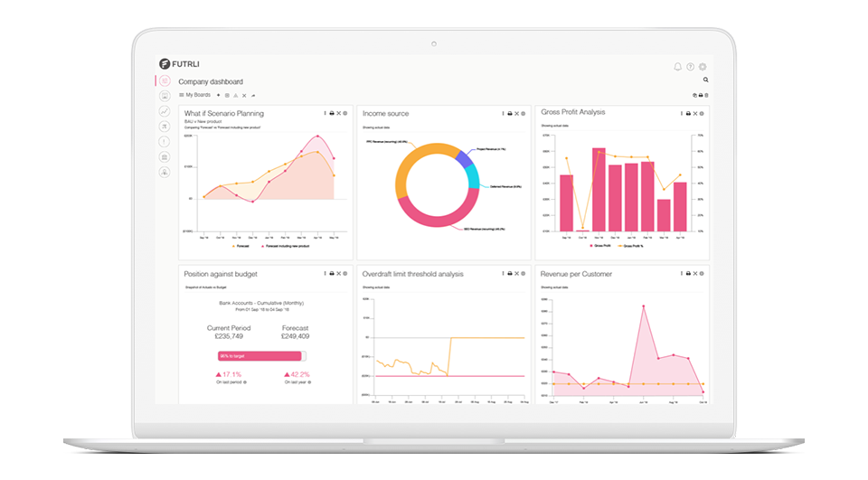Click the search magnifier icon
Image resolution: width=868 pixels, height=480 pixels.
coord(706,80)
